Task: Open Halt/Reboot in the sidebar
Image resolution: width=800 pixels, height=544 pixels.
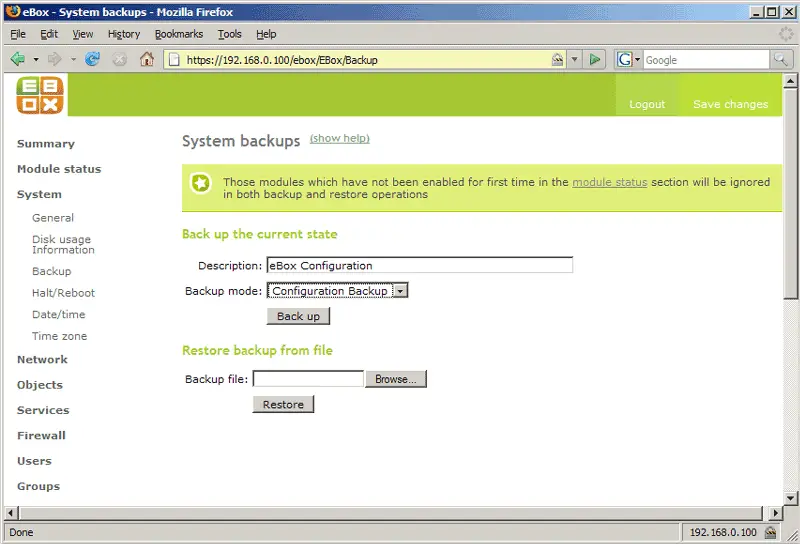Action: tap(63, 293)
